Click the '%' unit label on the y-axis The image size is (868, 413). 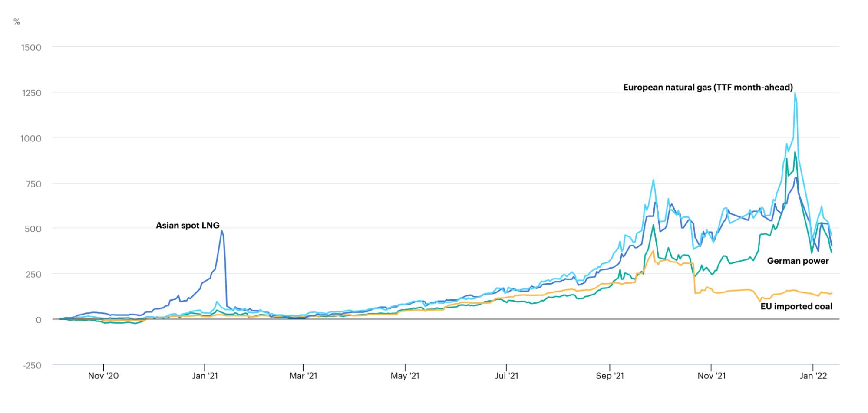(17, 22)
